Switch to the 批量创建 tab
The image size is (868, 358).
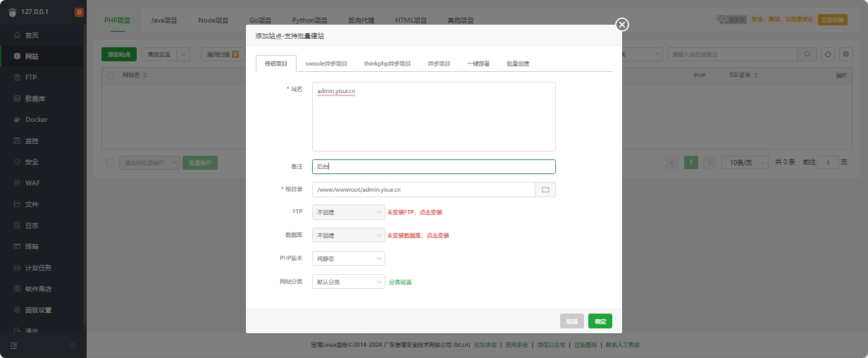[518, 63]
